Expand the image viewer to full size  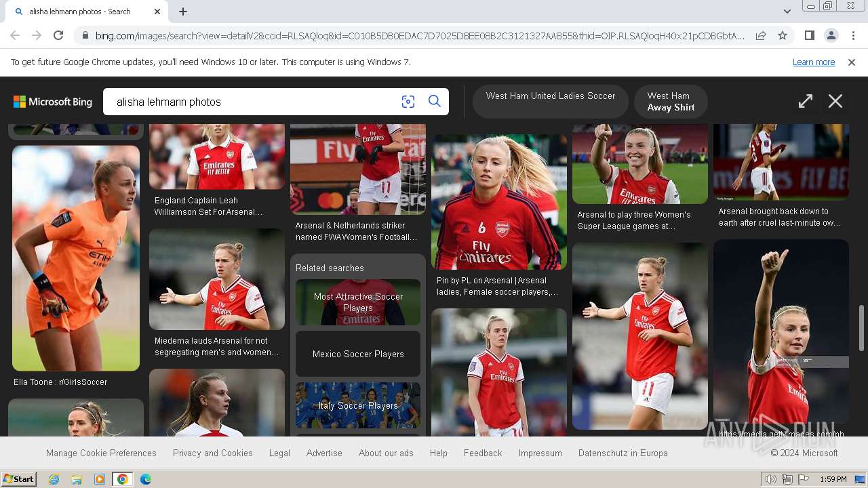pyautogui.click(x=806, y=102)
